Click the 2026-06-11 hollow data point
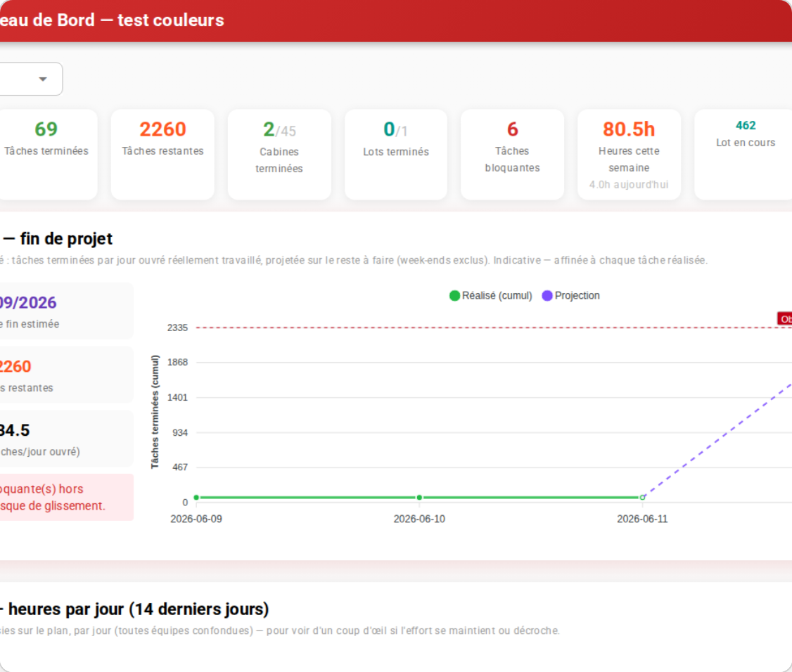The height and width of the screenshot is (672, 792). tap(642, 497)
